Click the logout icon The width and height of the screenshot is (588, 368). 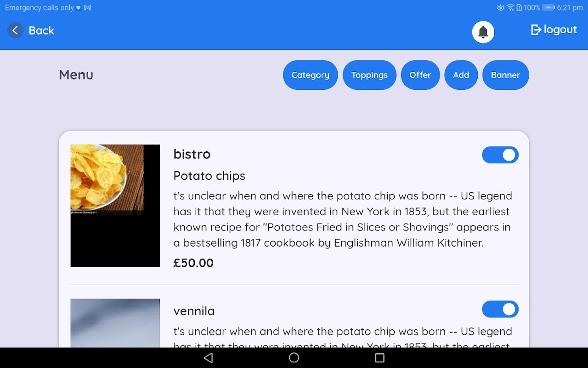(x=536, y=30)
